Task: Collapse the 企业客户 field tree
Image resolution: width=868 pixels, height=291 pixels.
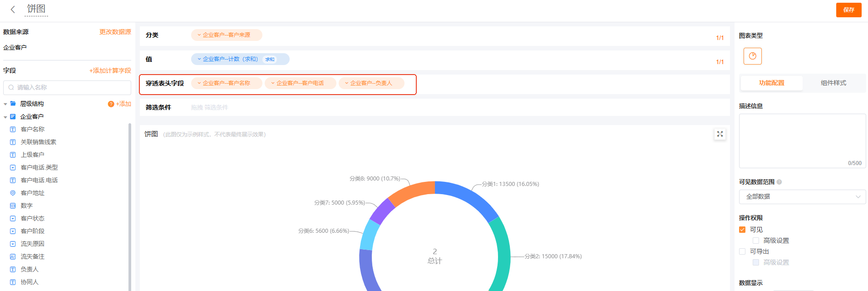Action: click(x=5, y=117)
